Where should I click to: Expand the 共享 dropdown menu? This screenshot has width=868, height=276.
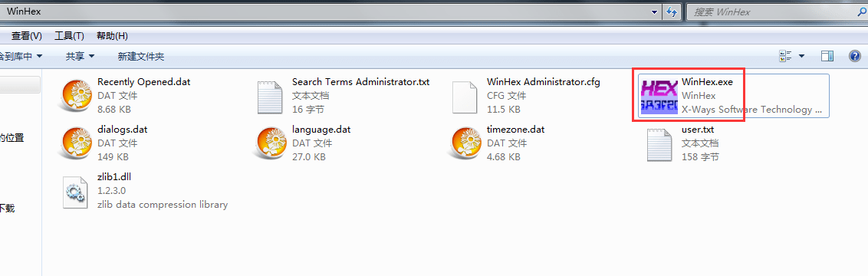(x=81, y=56)
